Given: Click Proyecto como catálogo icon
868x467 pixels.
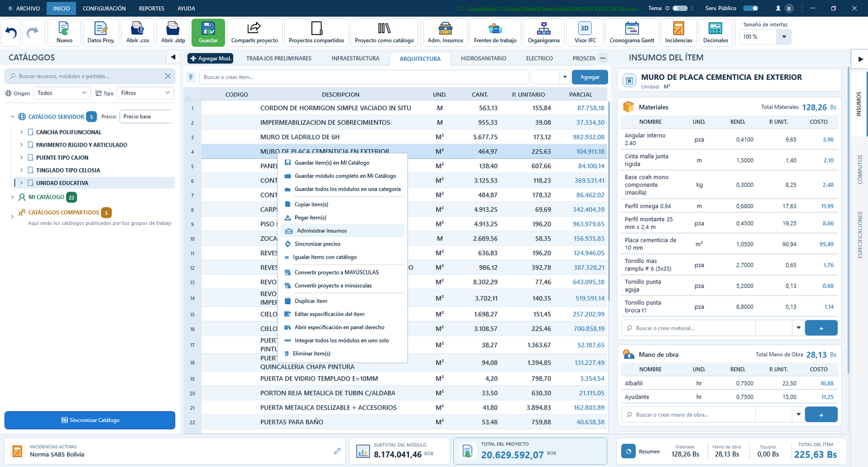Looking at the screenshot, I should pyautogui.click(x=384, y=33).
